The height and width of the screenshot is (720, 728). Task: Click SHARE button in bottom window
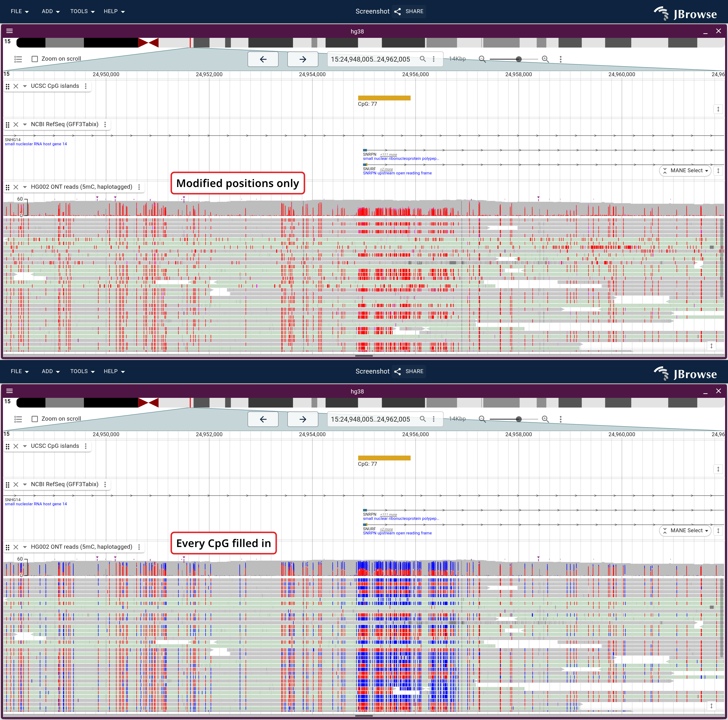pos(409,371)
